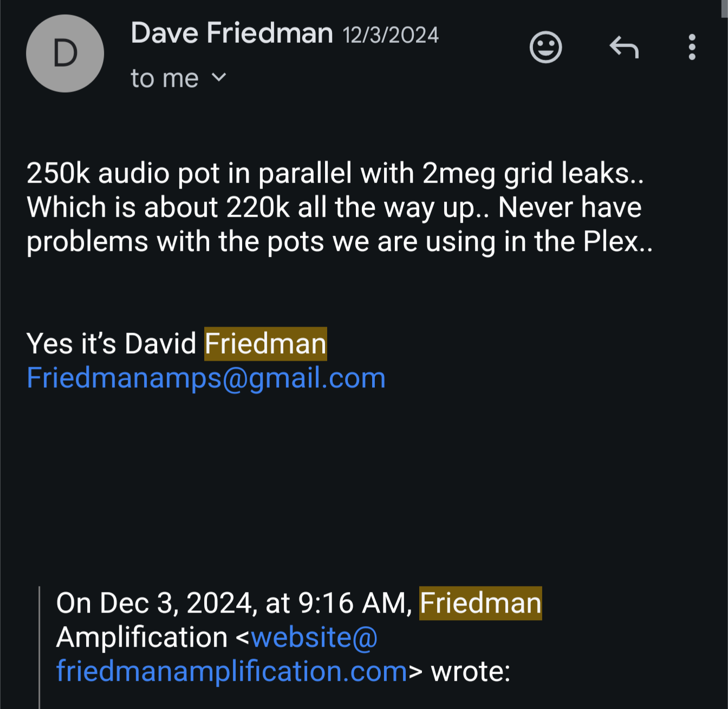The width and height of the screenshot is (728, 709).
Task: Open the Friedmanamps@gmail.com email link
Action: tap(206, 378)
